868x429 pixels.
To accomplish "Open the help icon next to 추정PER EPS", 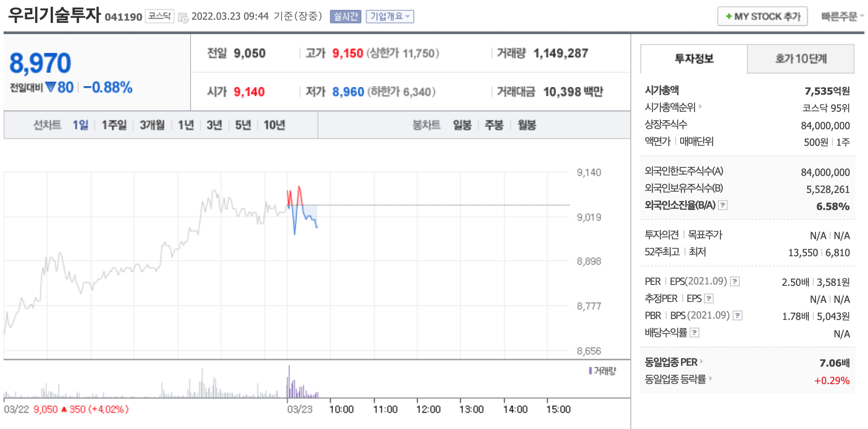I will (709, 298).
